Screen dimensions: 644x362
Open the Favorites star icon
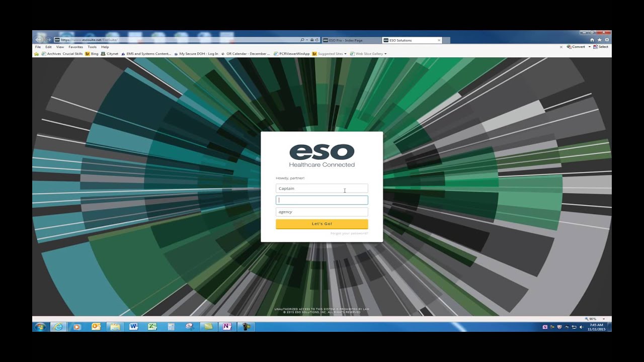pos(600,40)
